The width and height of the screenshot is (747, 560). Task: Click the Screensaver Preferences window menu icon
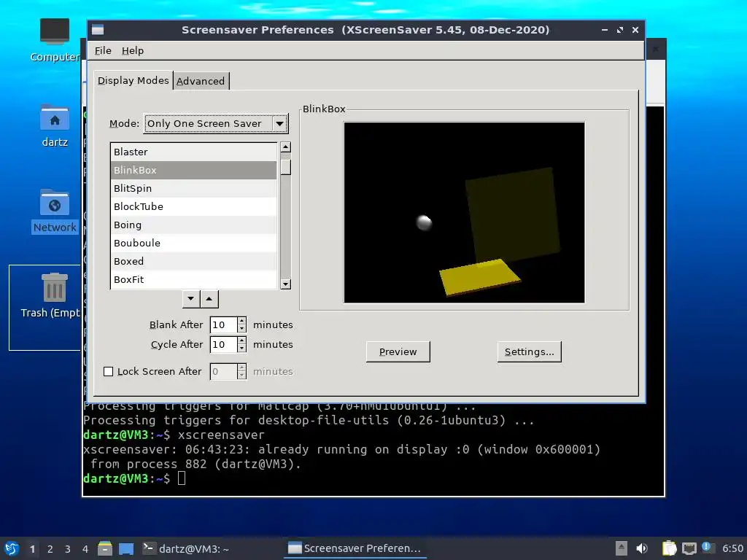[x=98, y=30]
